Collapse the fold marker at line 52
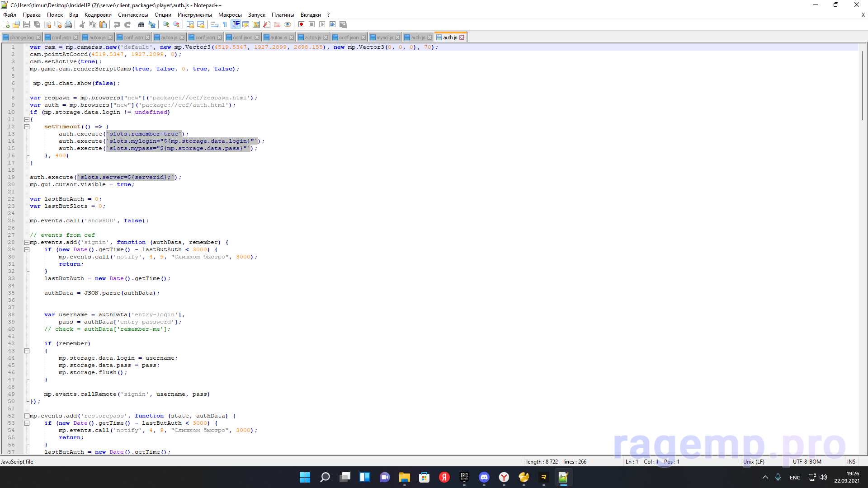868x488 pixels. pos(27,416)
